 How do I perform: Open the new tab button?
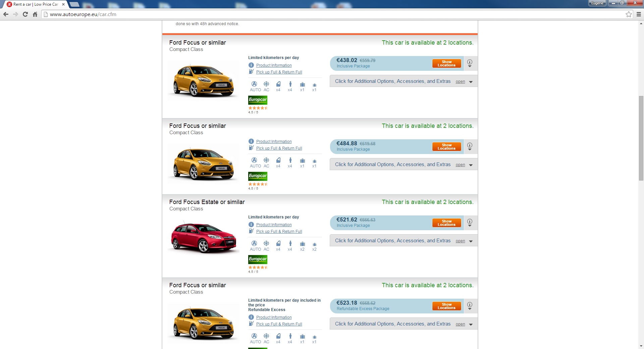[74, 4]
